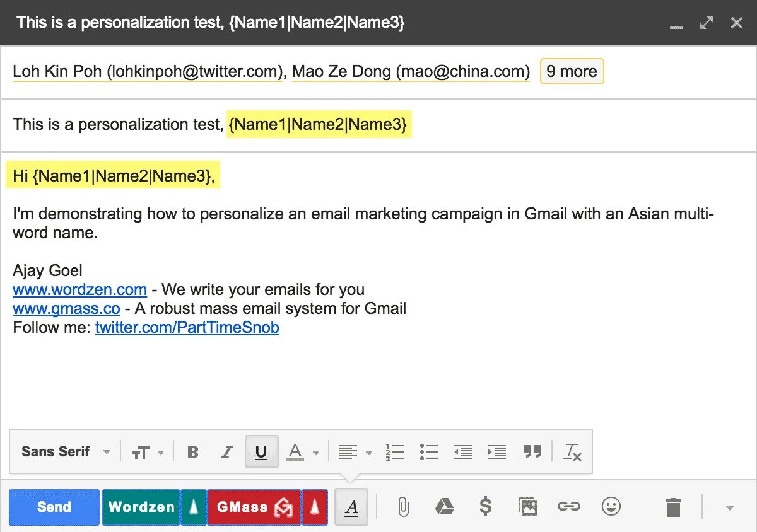Image resolution: width=757 pixels, height=532 pixels.
Task: Insert a bulleted list
Action: [x=429, y=451]
